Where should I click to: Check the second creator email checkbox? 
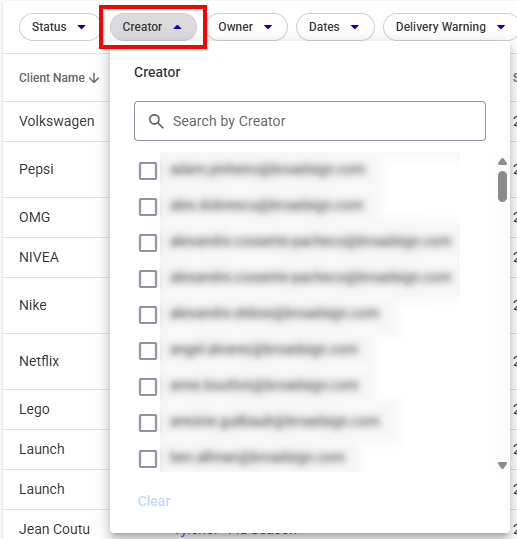coord(148,207)
